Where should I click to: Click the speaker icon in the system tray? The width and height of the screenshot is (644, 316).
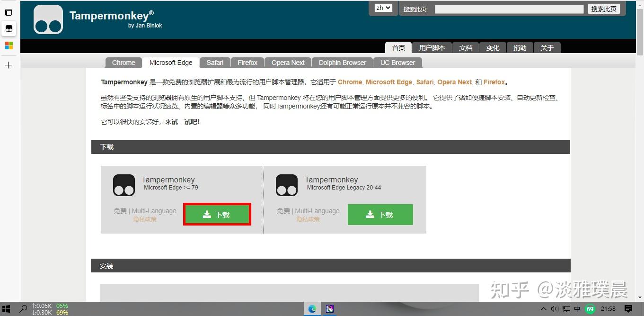(554, 308)
